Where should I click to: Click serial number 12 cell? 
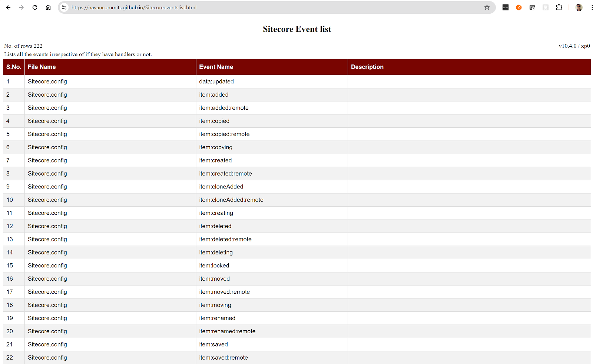pos(14,226)
